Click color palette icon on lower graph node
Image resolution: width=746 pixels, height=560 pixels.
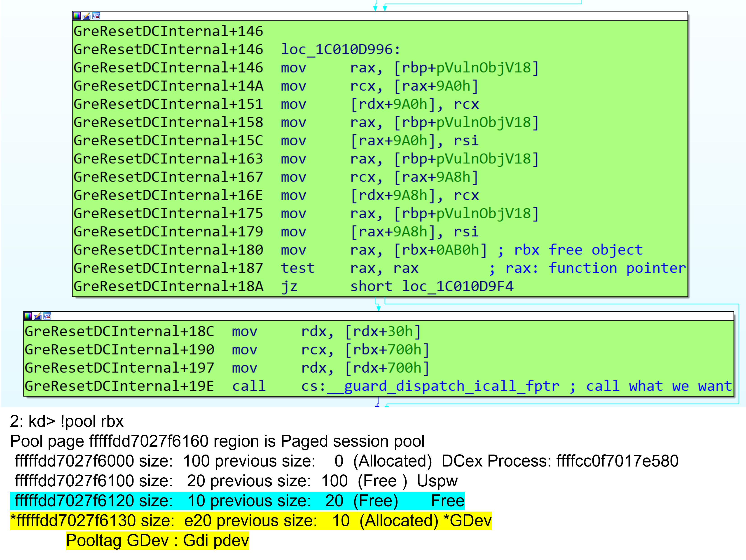pyautogui.click(x=28, y=316)
